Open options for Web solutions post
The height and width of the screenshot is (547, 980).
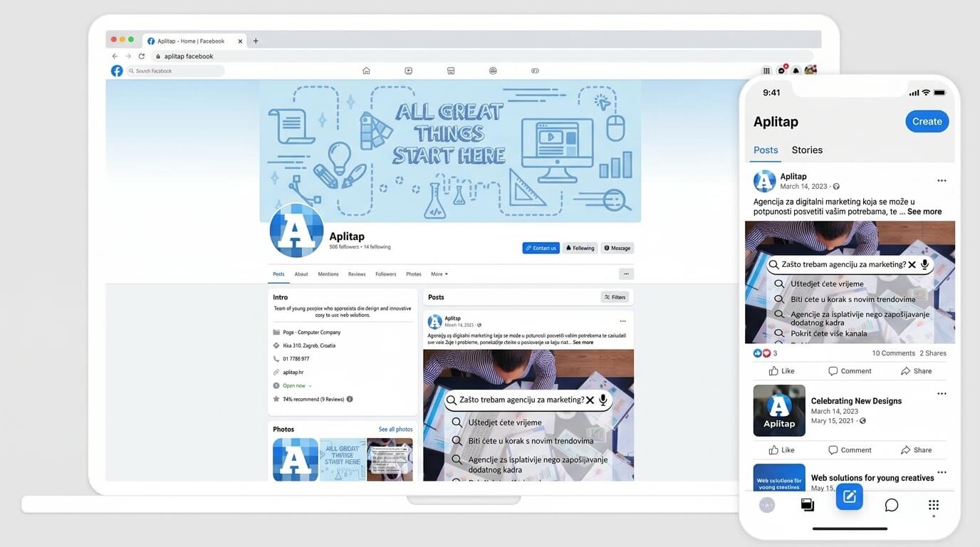(x=942, y=472)
